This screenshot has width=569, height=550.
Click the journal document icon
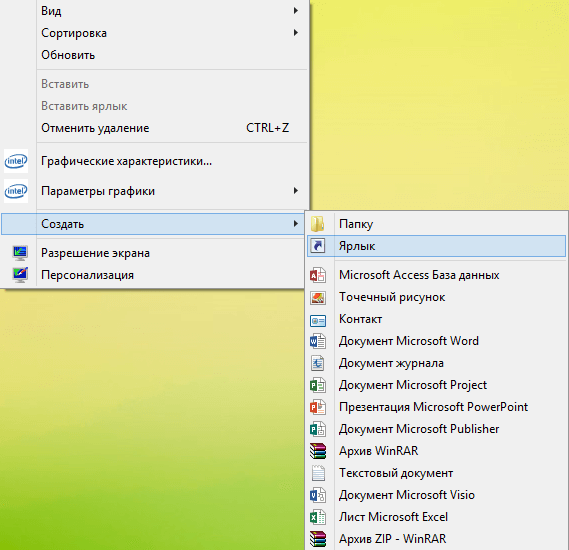click(x=318, y=363)
